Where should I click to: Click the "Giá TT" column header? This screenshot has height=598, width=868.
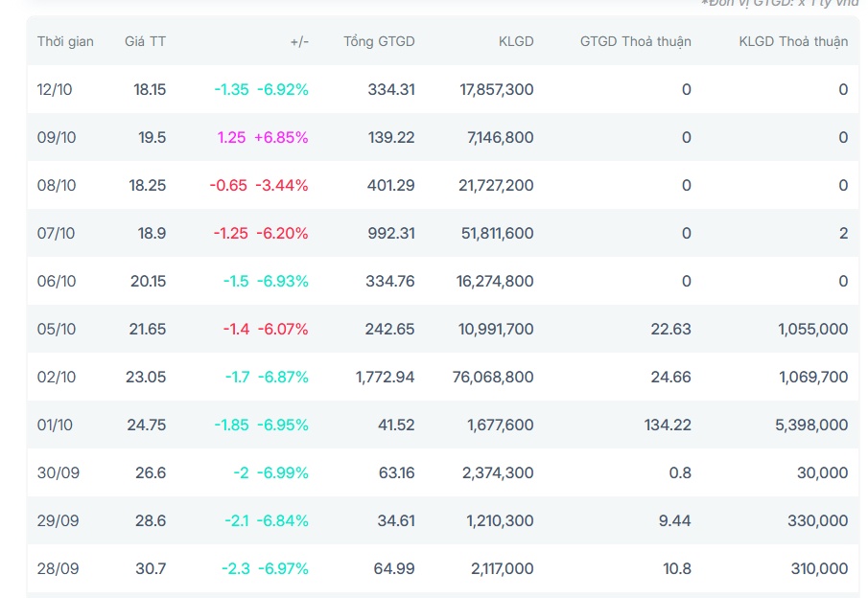145,41
